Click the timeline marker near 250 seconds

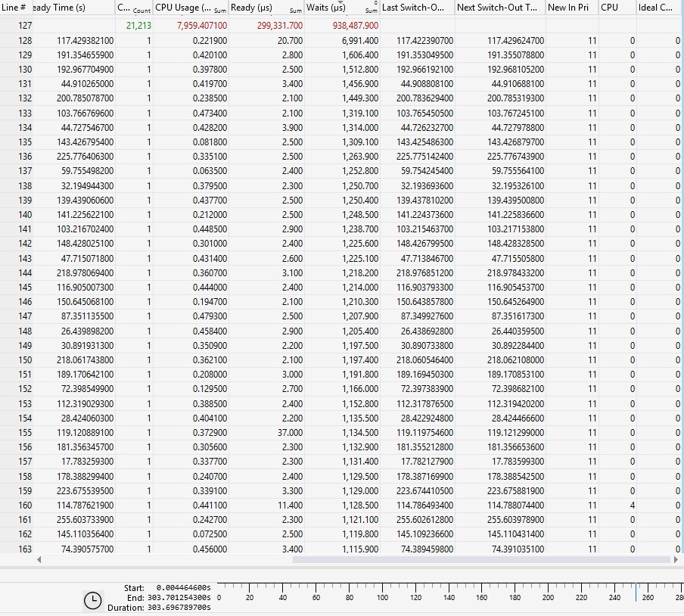[x=636, y=592]
